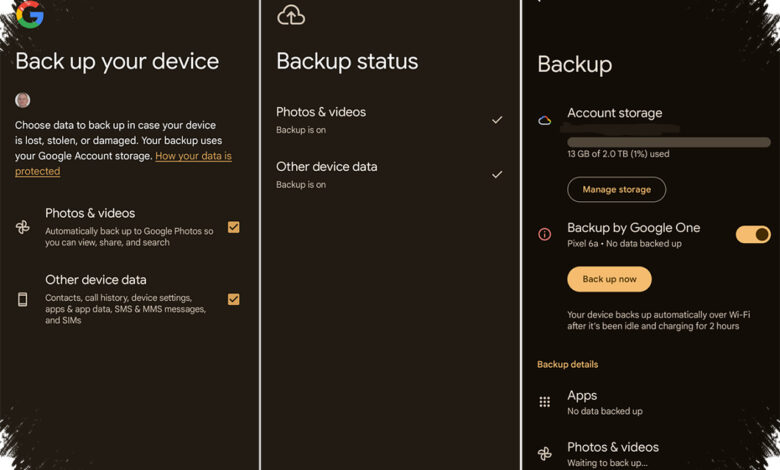This screenshot has width=780, height=470.
Task: Click checkmark next to Other device data status
Action: pyautogui.click(x=497, y=175)
